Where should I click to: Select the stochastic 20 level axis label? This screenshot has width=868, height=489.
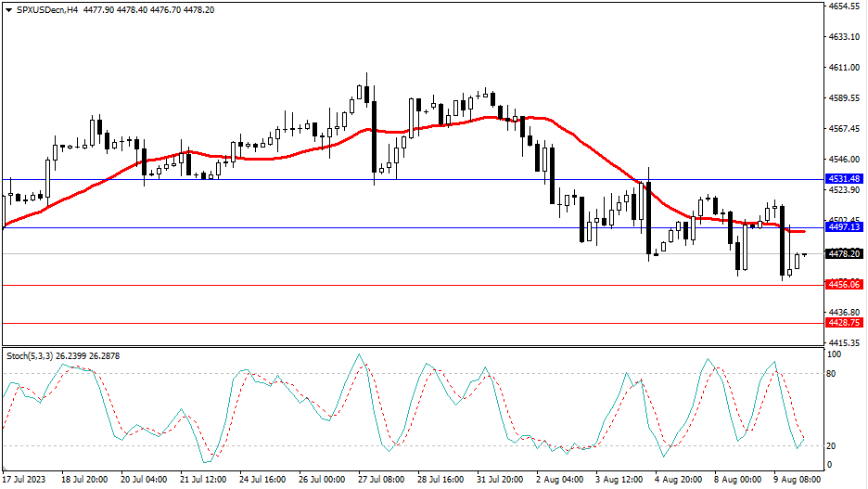pos(832,446)
